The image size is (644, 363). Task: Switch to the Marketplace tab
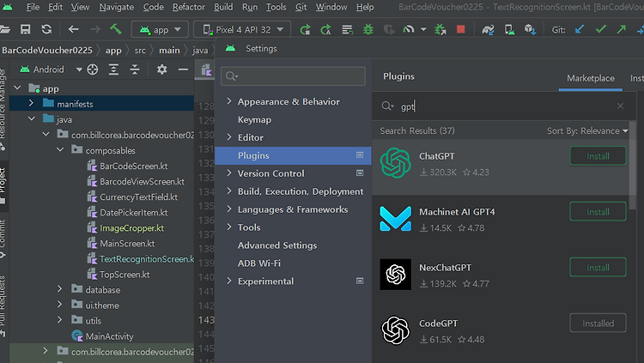(591, 78)
